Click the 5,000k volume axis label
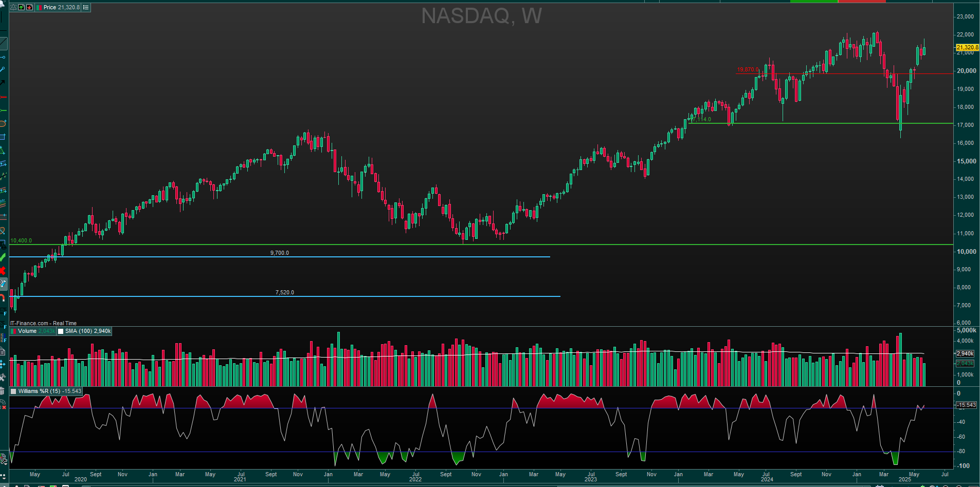 [x=966, y=330]
